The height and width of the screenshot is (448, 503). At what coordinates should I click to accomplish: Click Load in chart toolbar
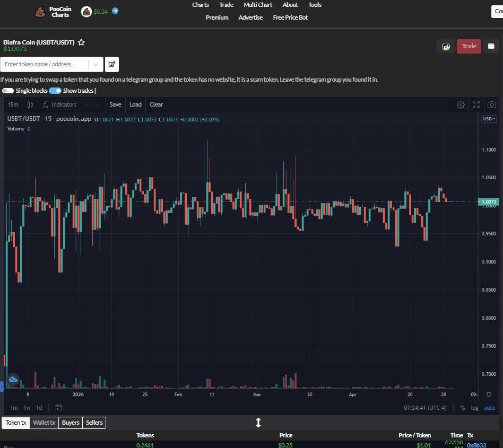135,105
